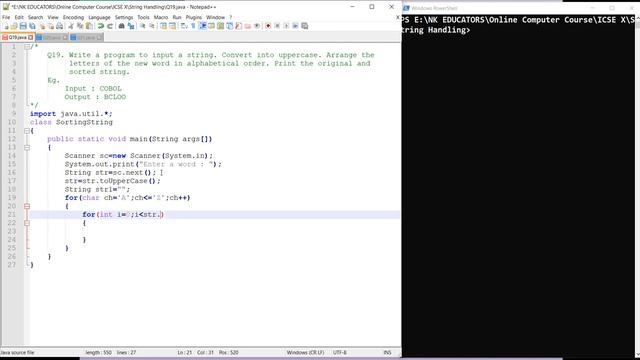640x360 pixels.
Task: Click the Close All toolbar icon
Action: click(x=51, y=26)
